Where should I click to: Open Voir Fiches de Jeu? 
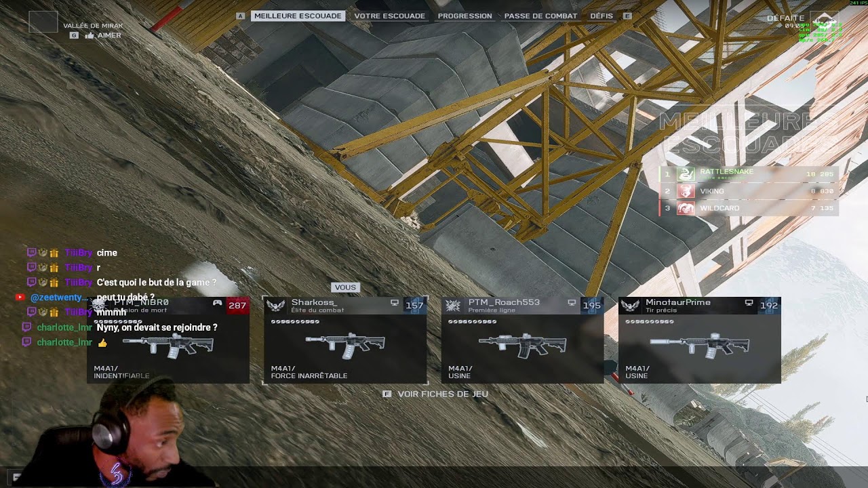tap(443, 394)
